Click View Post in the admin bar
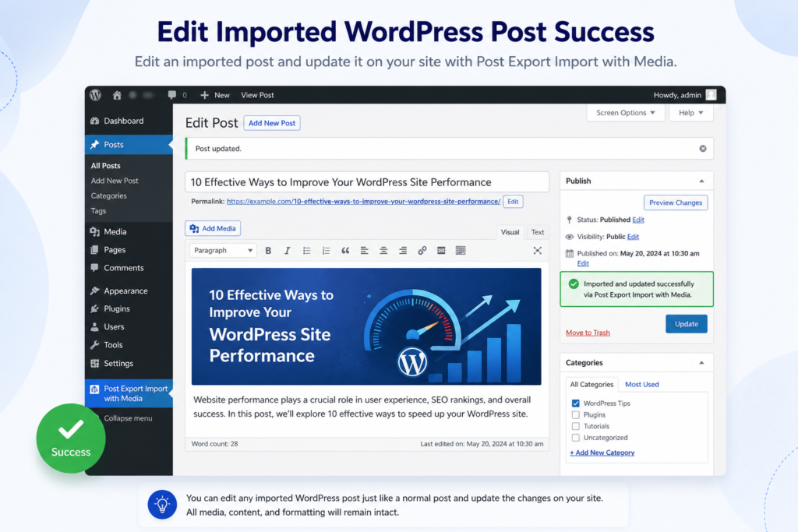The image size is (798, 532). click(257, 95)
